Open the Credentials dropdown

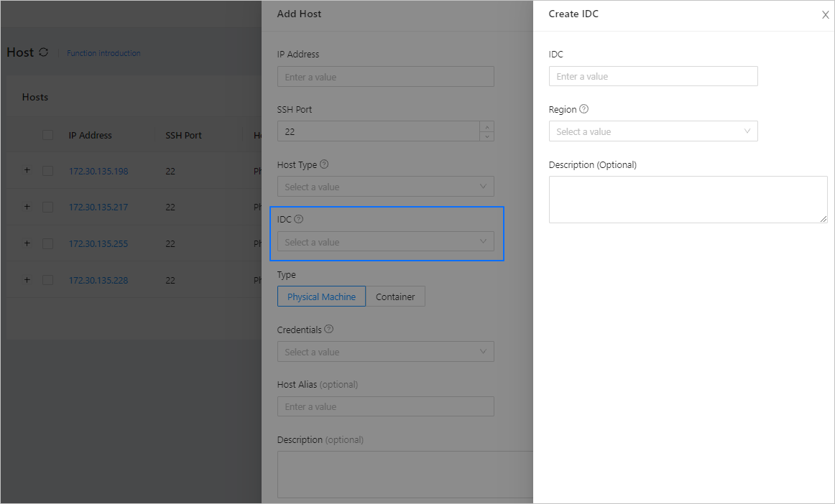(386, 352)
